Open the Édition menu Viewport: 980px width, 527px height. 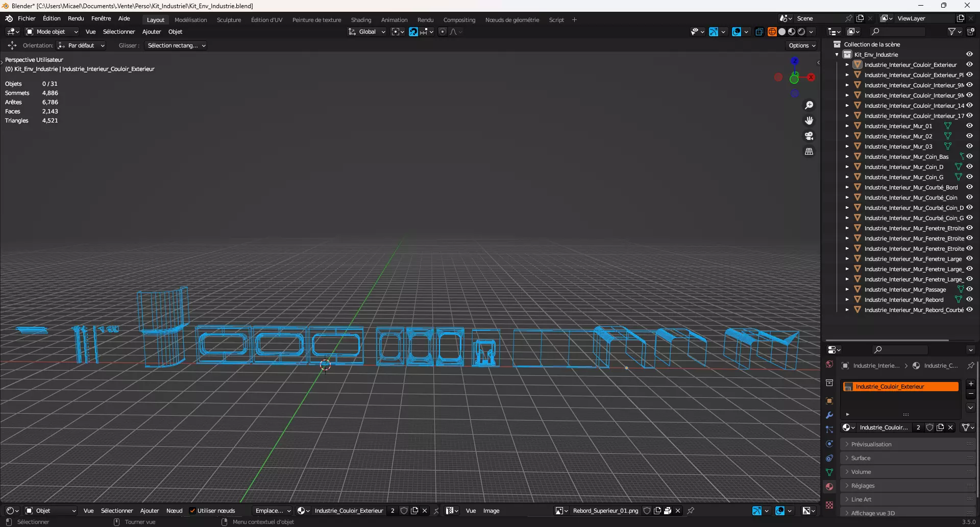[52, 18]
